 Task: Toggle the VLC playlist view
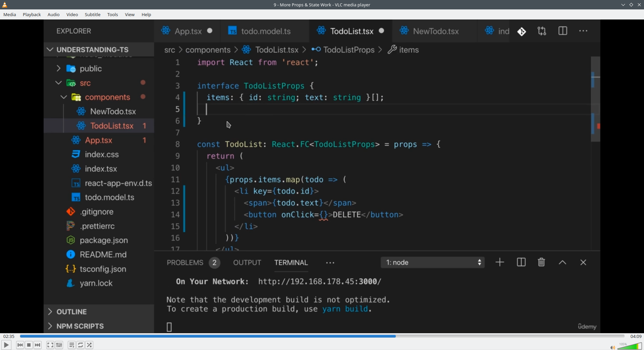[71, 345]
